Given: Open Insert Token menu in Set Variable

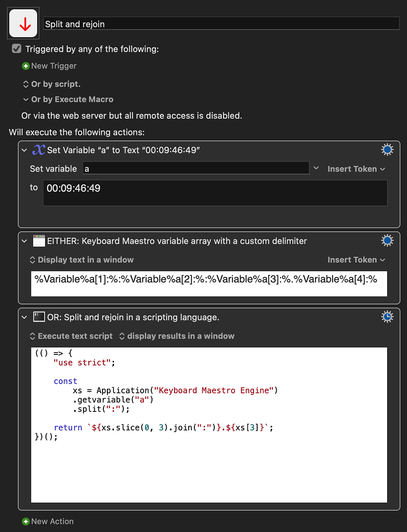Looking at the screenshot, I should (x=356, y=169).
